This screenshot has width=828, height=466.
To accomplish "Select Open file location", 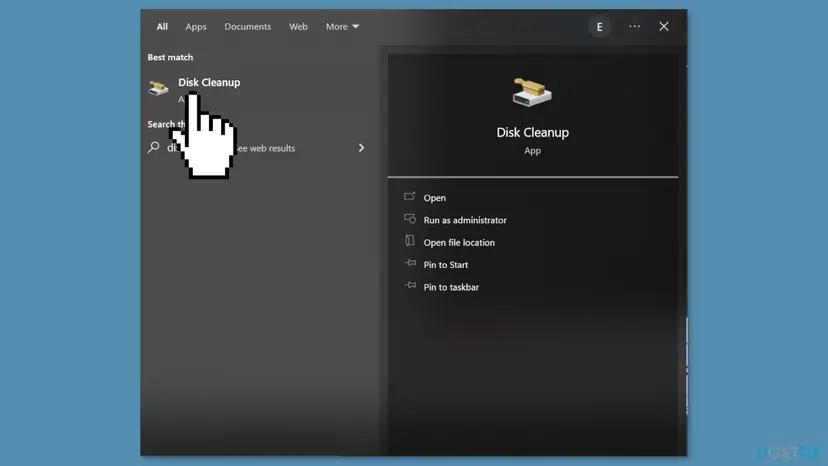I will (x=459, y=243).
